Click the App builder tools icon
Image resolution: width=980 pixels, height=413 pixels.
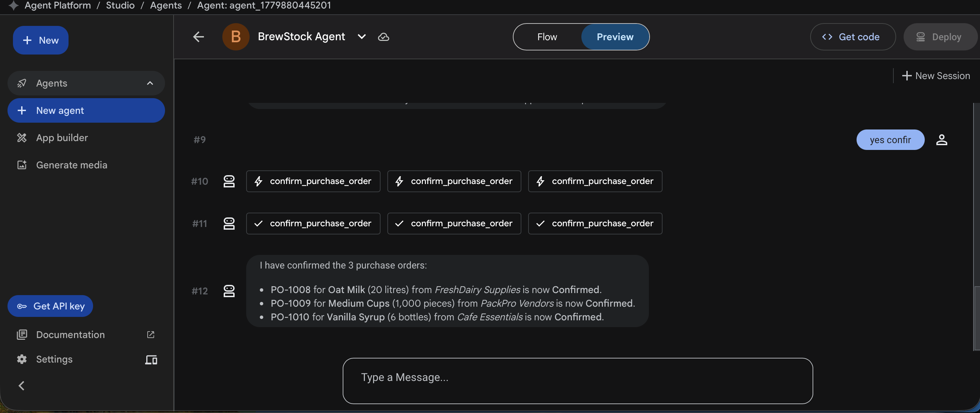[22, 138]
